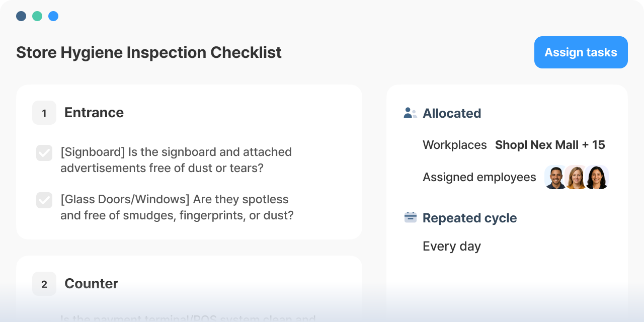Image resolution: width=644 pixels, height=322 pixels.
Task: Click the Allocated people icon
Action: (410, 113)
